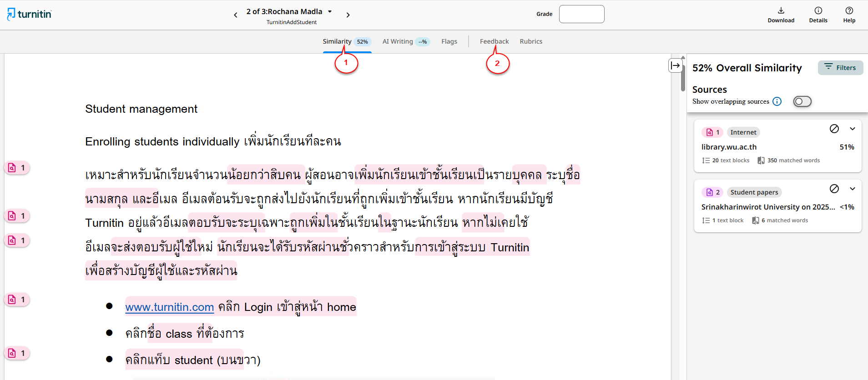The width and height of the screenshot is (868, 380).
Task: Open the Flags tab
Action: [449, 41]
